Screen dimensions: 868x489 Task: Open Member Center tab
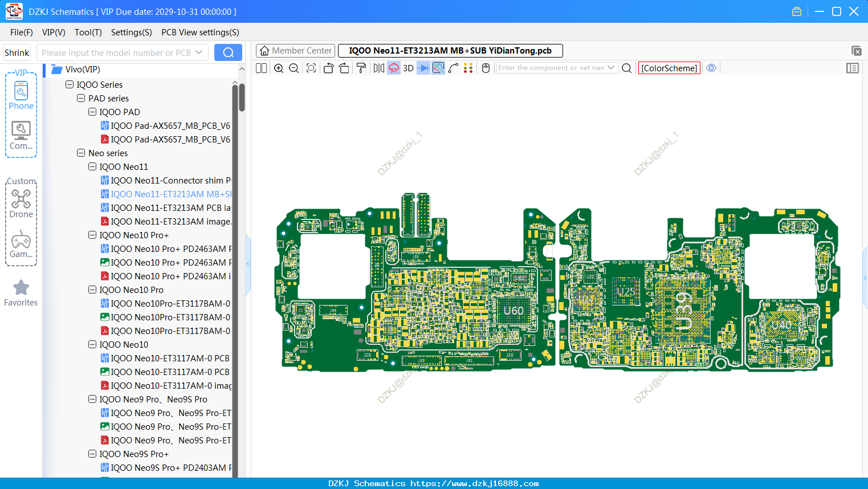[x=296, y=51]
